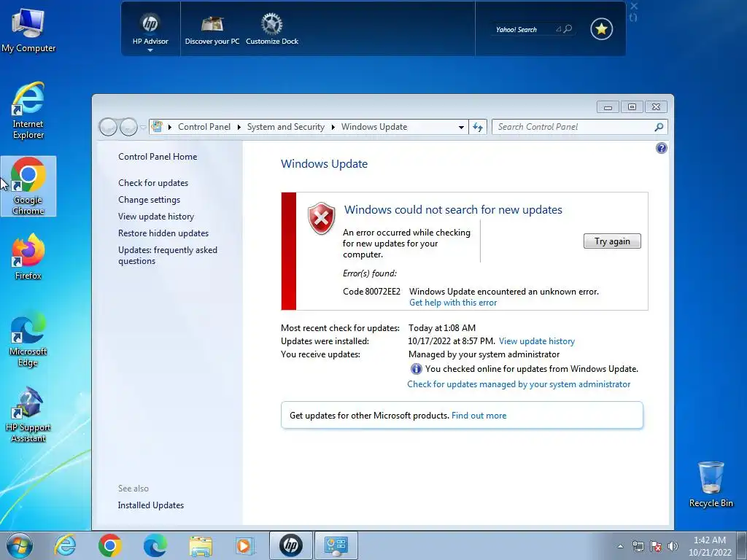747x560 pixels.
Task: Type in the Yahoo! Search field
Action: coord(524,29)
